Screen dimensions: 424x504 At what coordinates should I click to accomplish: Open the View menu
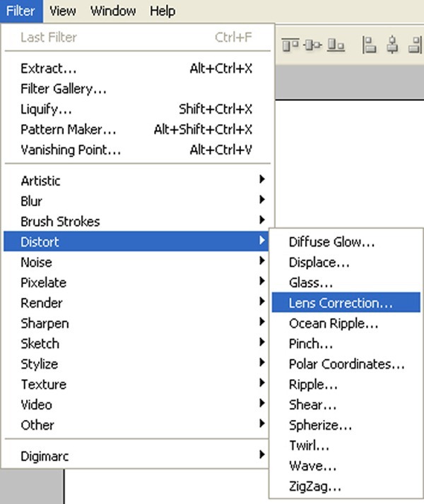(63, 11)
